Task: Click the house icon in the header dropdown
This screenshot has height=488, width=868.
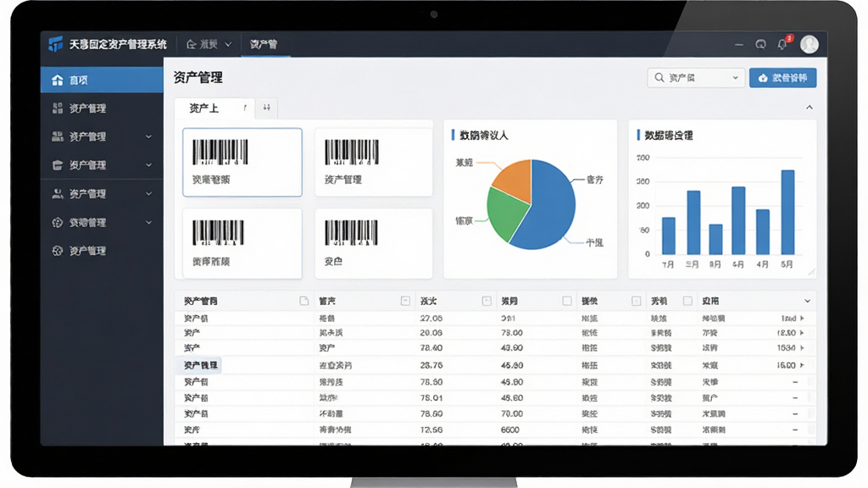Action: (x=191, y=44)
